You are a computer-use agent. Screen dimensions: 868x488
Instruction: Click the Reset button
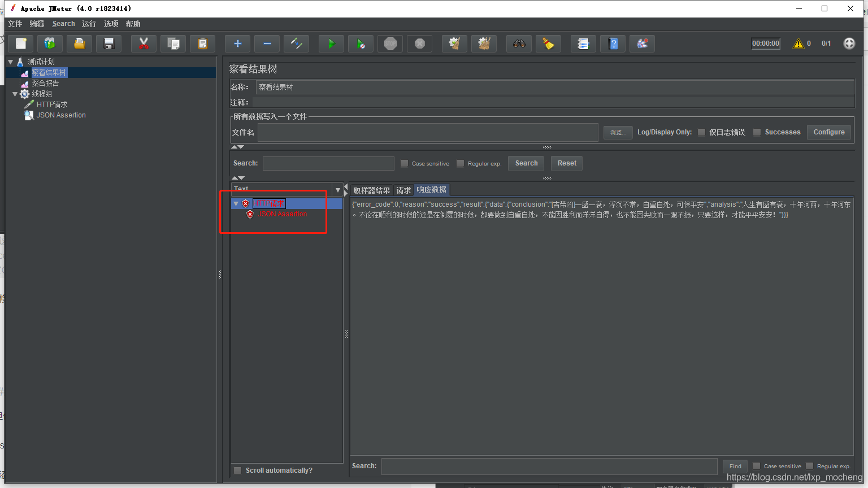tap(567, 163)
